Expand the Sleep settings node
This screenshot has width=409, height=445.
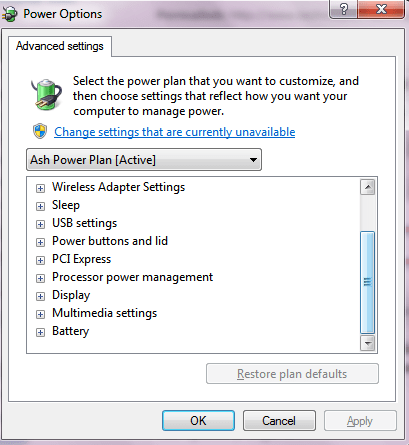[x=40, y=206]
